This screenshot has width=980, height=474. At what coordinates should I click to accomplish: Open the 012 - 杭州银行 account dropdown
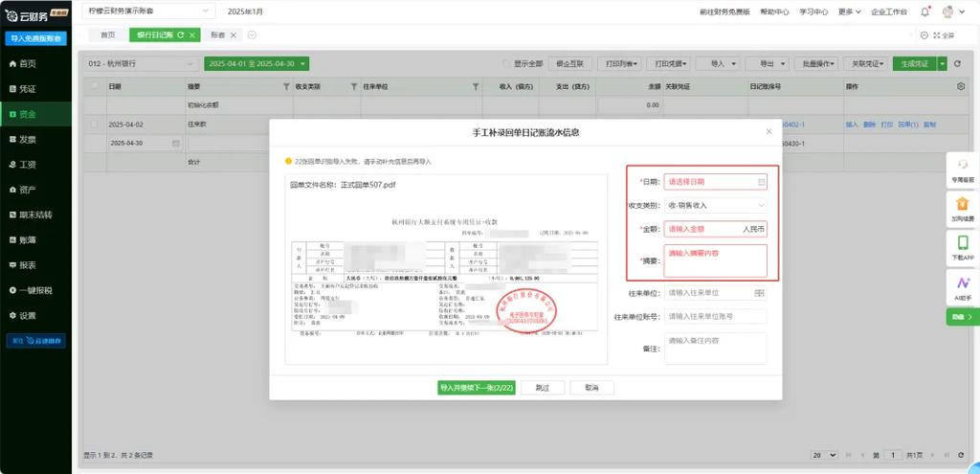click(142, 64)
